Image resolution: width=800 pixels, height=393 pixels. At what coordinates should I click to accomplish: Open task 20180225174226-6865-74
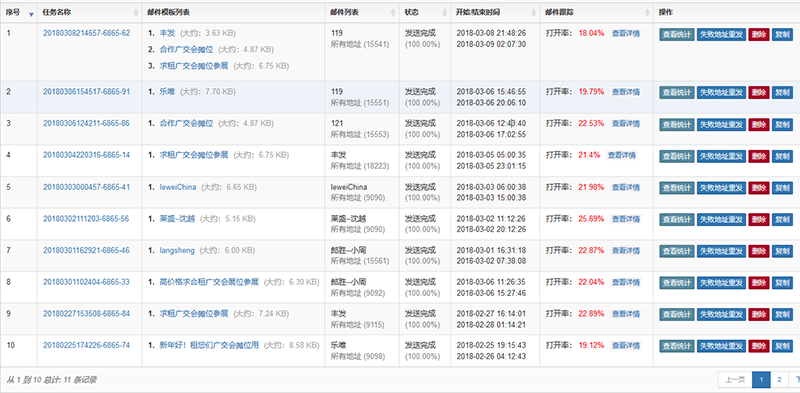[x=86, y=346]
